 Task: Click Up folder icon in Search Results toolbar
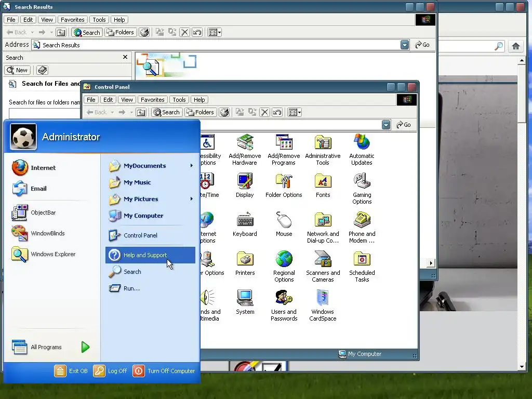tap(61, 32)
